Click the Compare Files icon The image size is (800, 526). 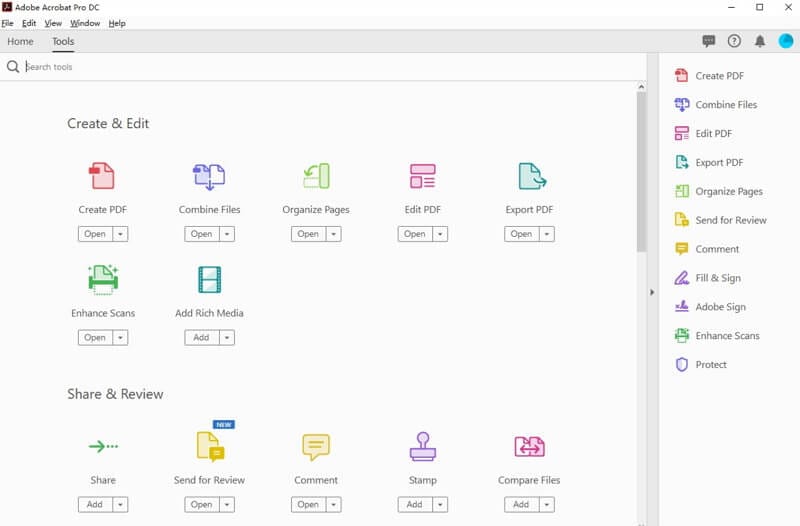tap(529, 446)
